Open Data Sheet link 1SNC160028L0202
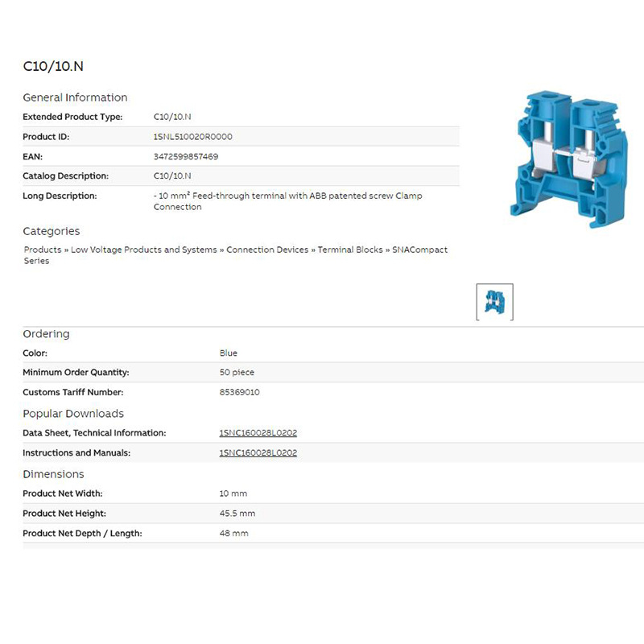644x644 pixels. pyautogui.click(x=258, y=433)
